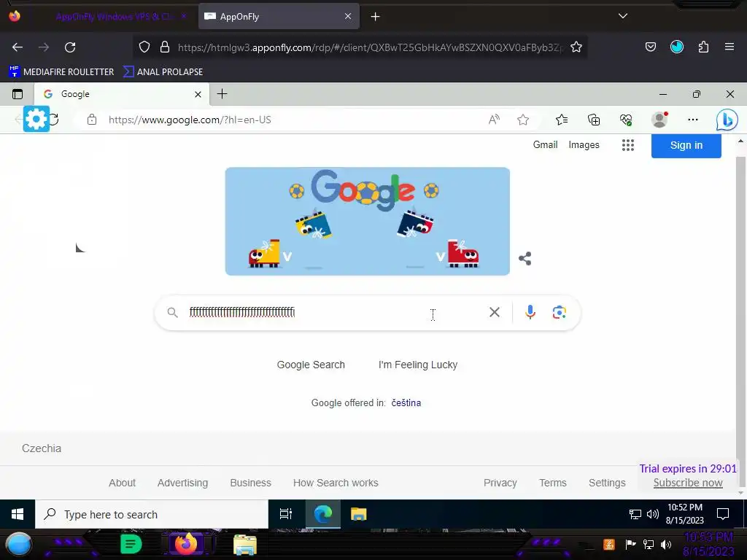747x560 pixels.
Task: View Edge site information lock icon
Action: [92, 120]
